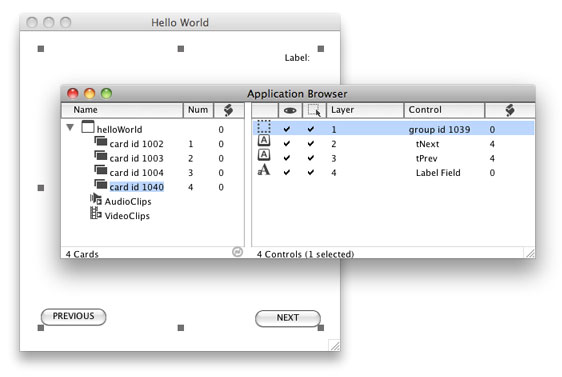Click the NEXT button in Hello World
The width and height of the screenshot is (562, 377).
(x=288, y=318)
